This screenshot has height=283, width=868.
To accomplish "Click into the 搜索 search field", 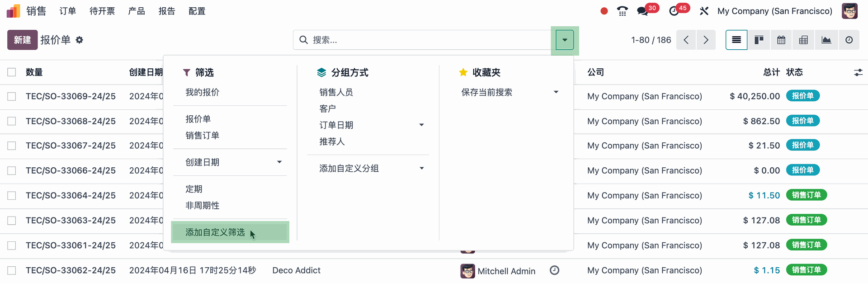I will pos(425,40).
